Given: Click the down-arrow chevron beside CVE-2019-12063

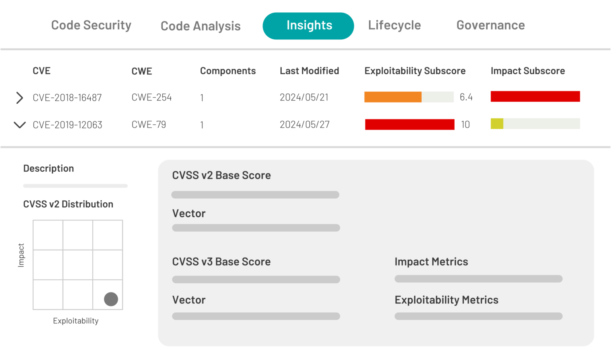Looking at the screenshot, I should coord(19,125).
